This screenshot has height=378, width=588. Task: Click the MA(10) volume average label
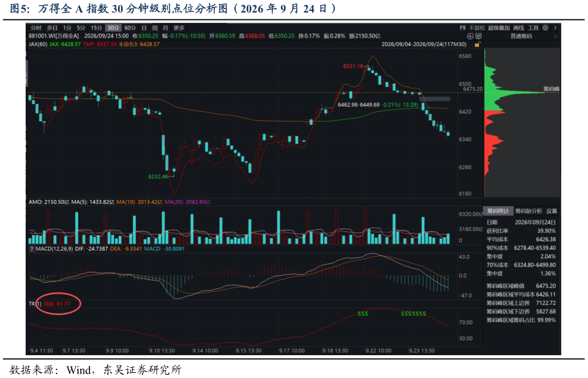(x=139, y=202)
